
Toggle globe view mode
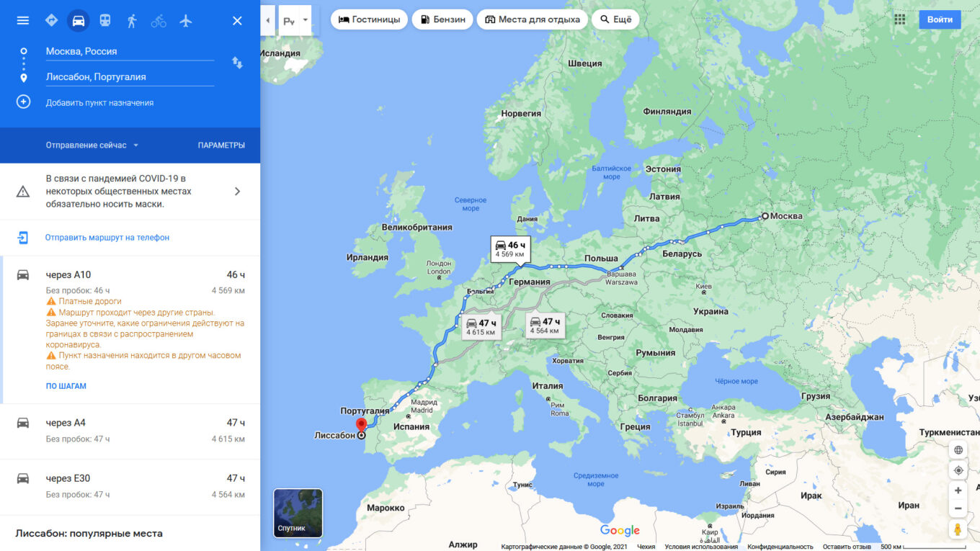pyautogui.click(x=958, y=450)
